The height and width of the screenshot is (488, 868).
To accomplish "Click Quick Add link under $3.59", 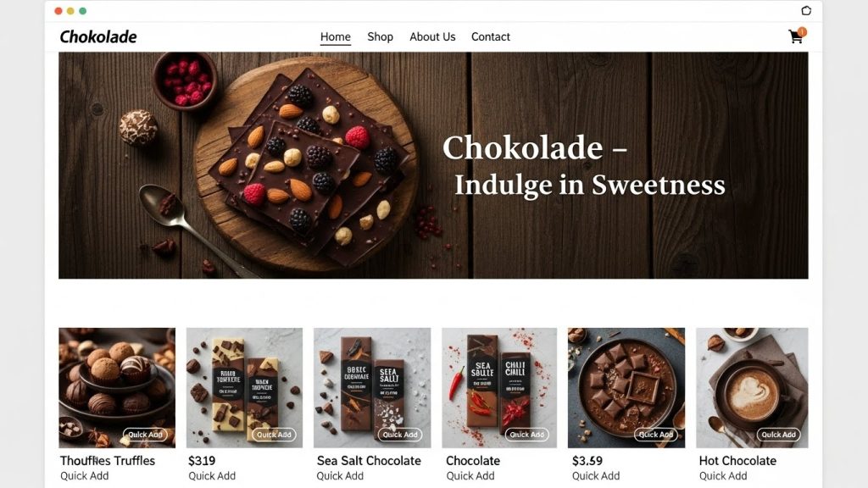I will click(596, 476).
